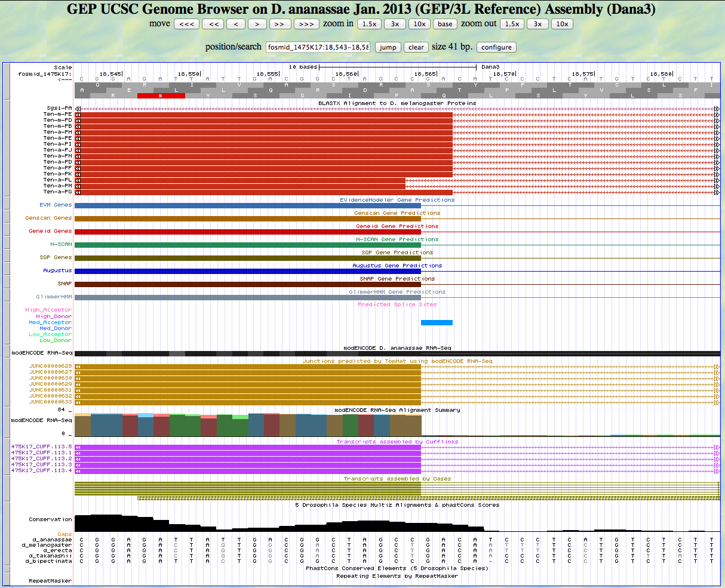Click the blue Med_Acceptor splice site bar
Image resolution: width=725 pixels, height=588 pixels.
point(437,322)
